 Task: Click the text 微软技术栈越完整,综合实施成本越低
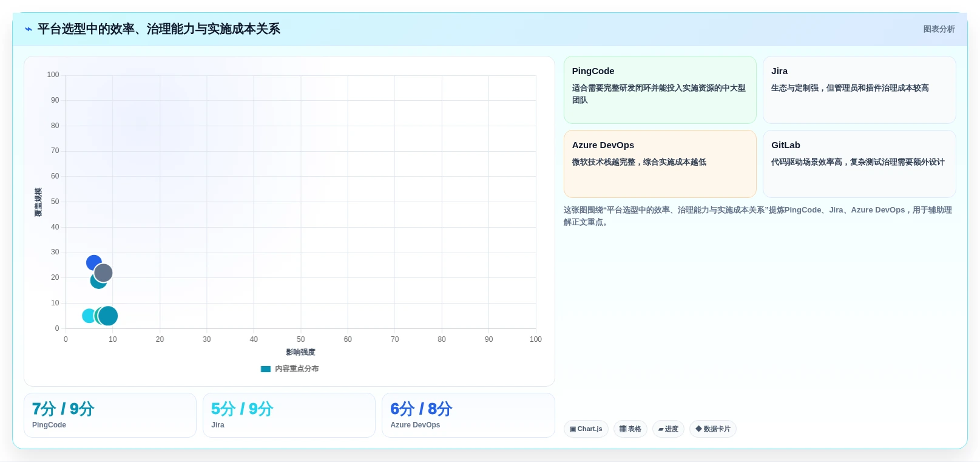(639, 162)
